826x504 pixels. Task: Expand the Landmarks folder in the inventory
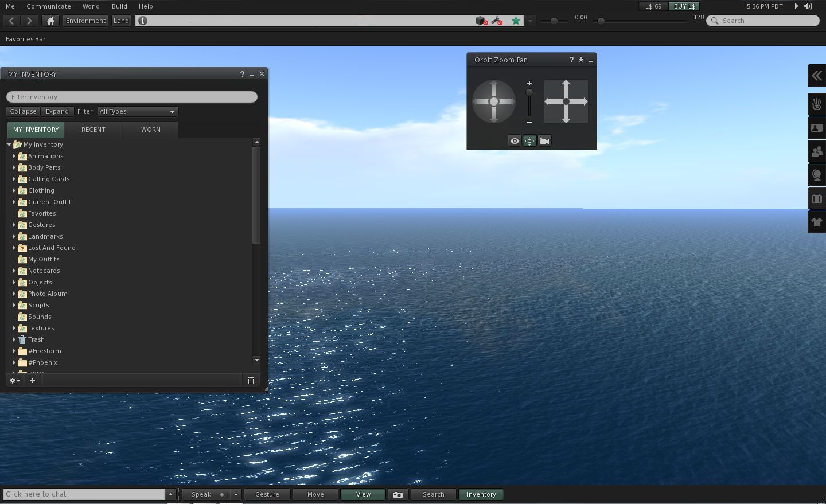click(14, 236)
